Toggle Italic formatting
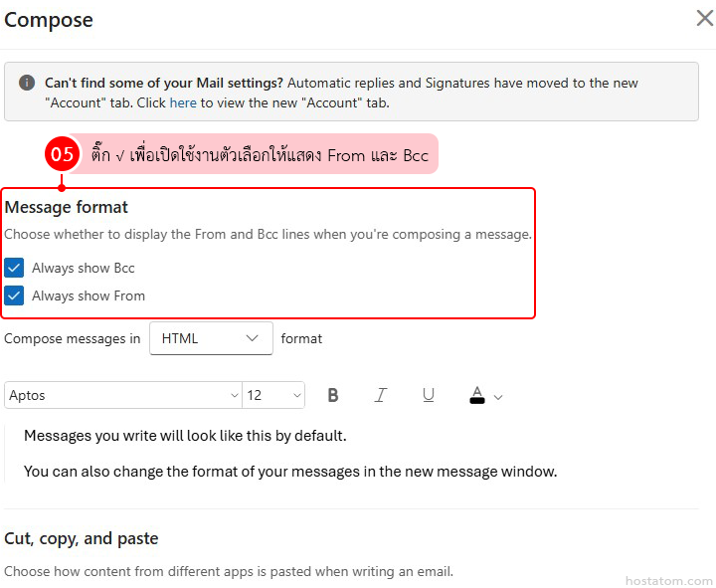Image resolution: width=716 pixels, height=588 pixels. 380,395
